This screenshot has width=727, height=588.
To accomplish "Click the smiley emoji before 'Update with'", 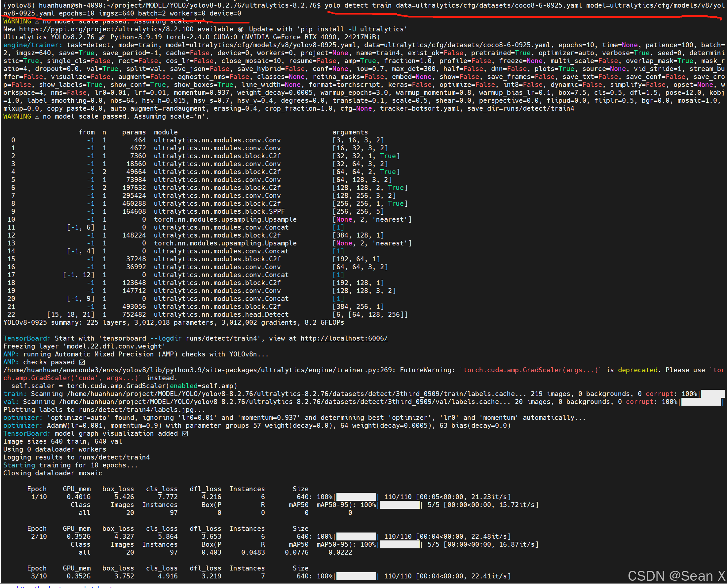I will point(241,29).
